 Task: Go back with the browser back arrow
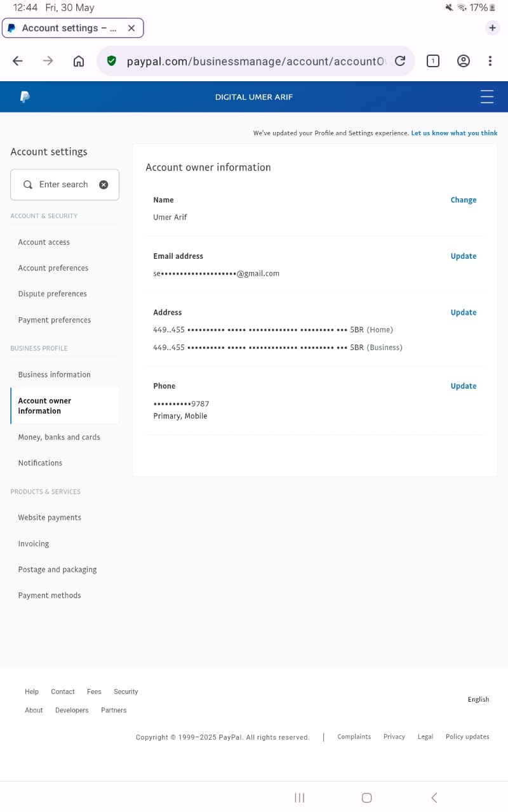pos(18,61)
